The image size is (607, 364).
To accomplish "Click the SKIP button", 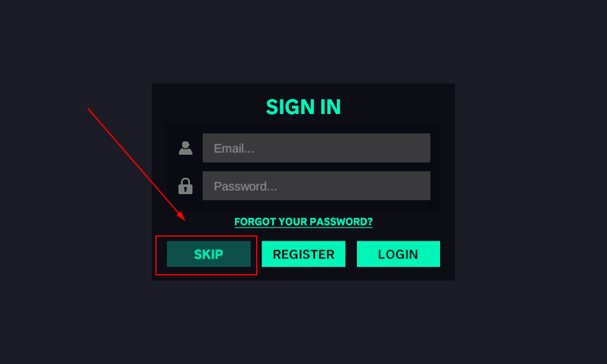I will coord(209,254).
